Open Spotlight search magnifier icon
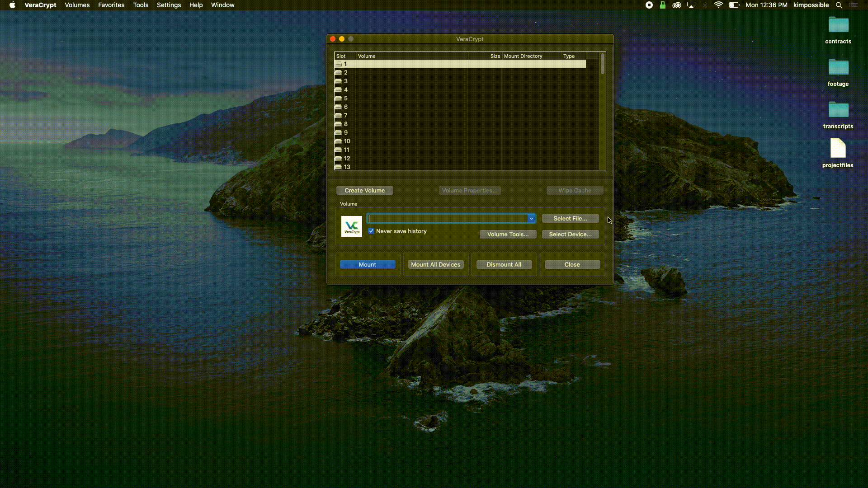The height and width of the screenshot is (488, 868). [839, 5]
